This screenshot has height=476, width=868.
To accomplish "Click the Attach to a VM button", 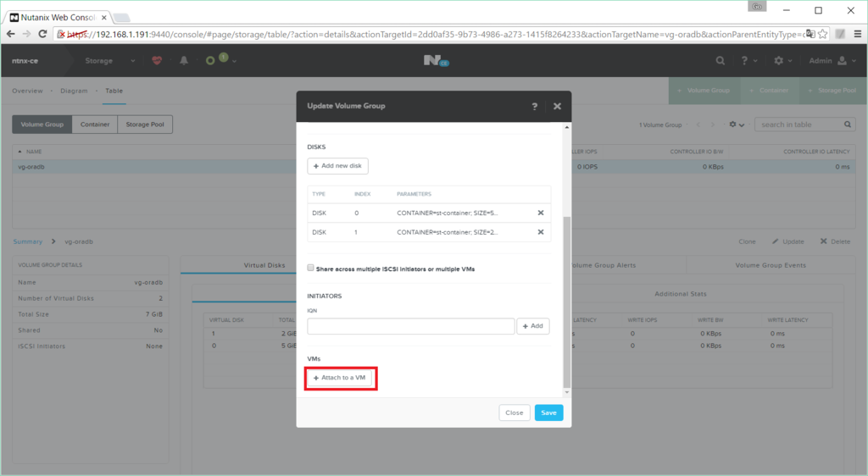I will pos(339,378).
